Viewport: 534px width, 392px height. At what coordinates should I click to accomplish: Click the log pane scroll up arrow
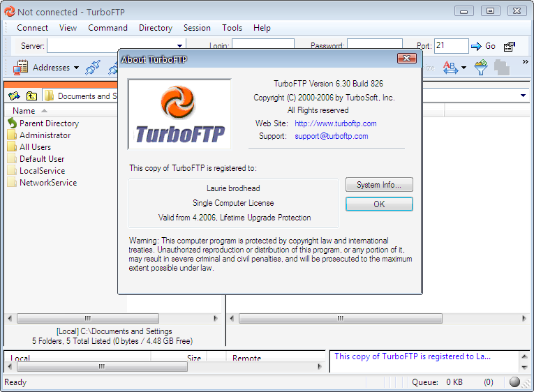pyautogui.click(x=524, y=356)
